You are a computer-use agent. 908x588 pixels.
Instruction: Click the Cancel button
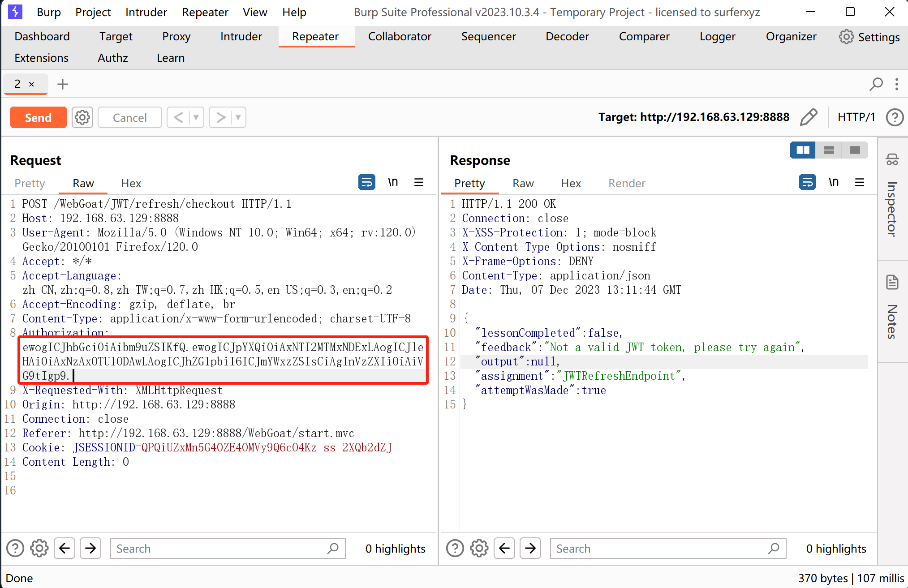(x=129, y=117)
